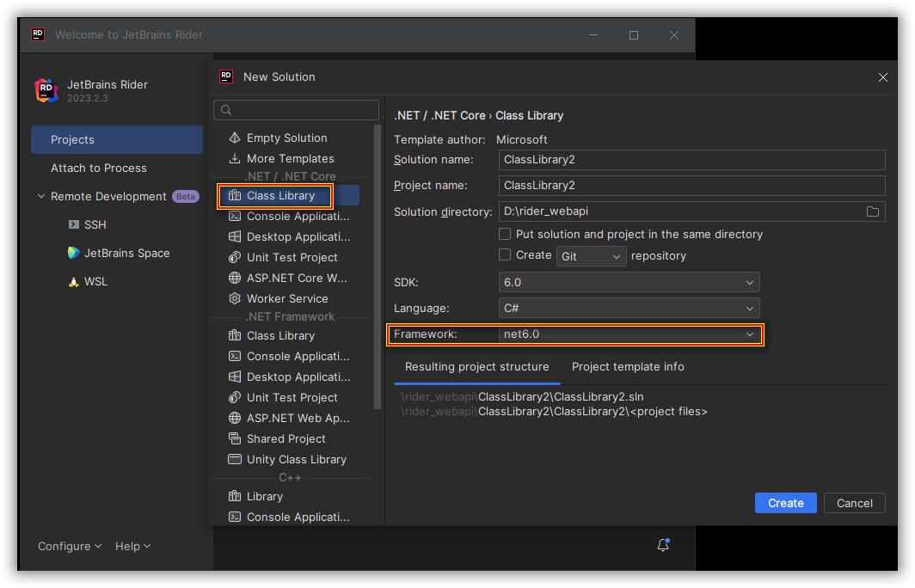The width and height of the screenshot is (915, 588).
Task: Click the WSL penguin icon
Action: tap(74, 281)
